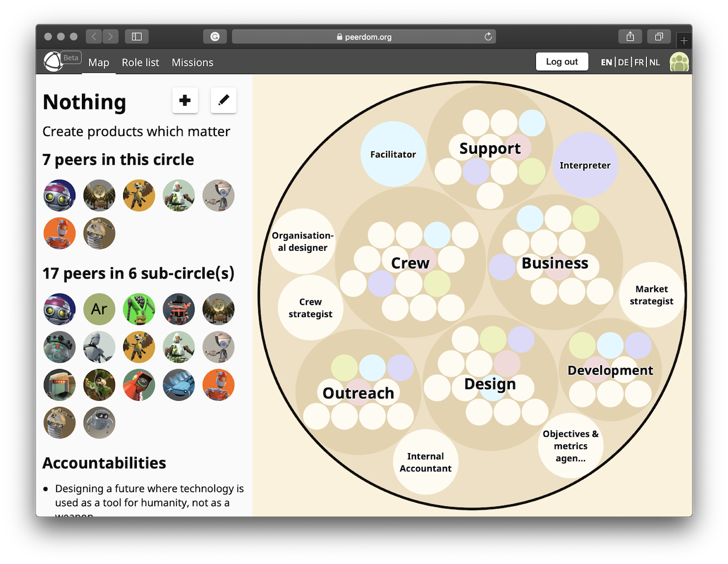Open your profile avatar in the top right
This screenshot has width=728, height=564.
[679, 62]
